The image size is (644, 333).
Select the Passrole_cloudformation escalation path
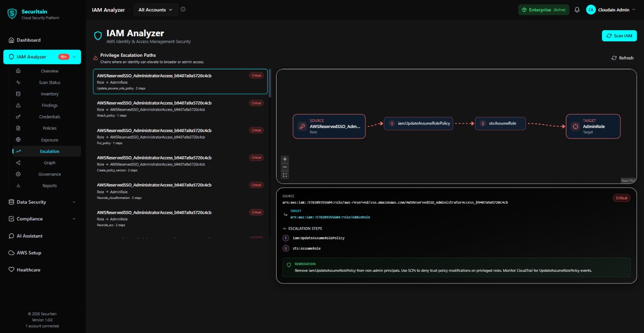pyautogui.click(x=180, y=191)
